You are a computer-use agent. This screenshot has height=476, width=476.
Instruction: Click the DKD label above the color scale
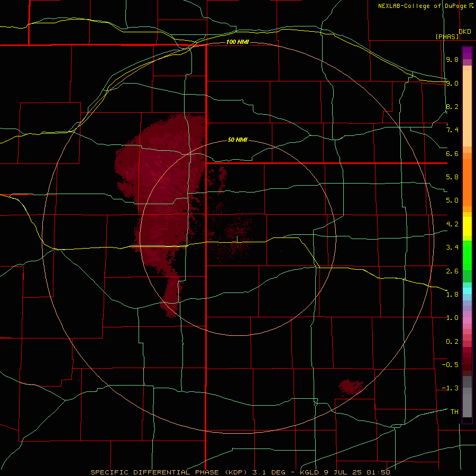click(x=464, y=32)
